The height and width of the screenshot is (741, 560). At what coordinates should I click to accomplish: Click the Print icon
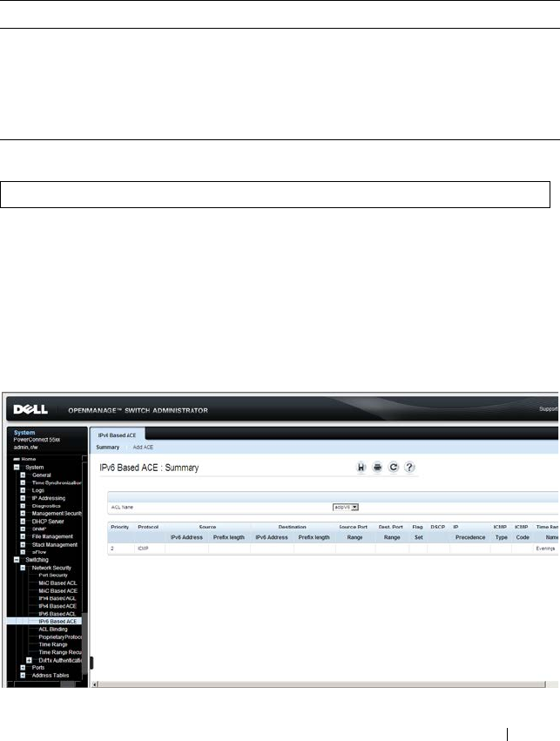377,468
